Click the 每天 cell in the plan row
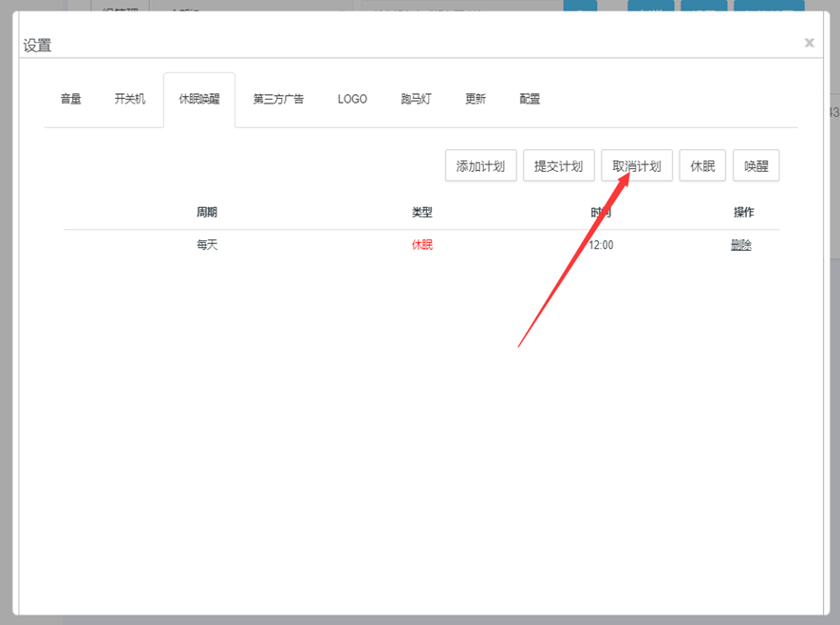Image resolution: width=840 pixels, height=625 pixels. tap(207, 245)
